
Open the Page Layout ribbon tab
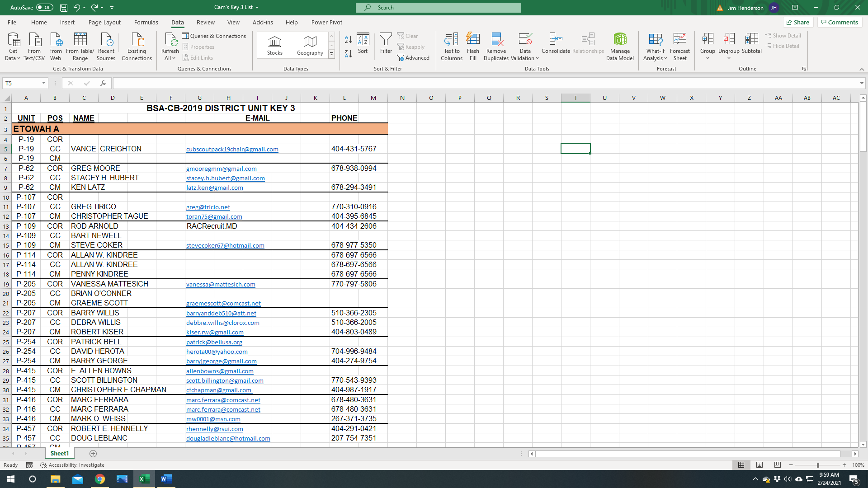(x=104, y=22)
